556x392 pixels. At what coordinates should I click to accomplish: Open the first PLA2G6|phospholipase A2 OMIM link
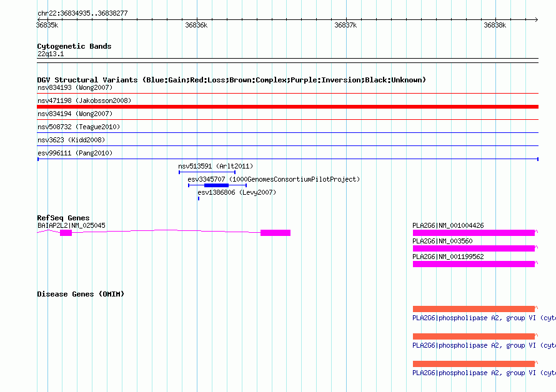[x=484, y=318]
